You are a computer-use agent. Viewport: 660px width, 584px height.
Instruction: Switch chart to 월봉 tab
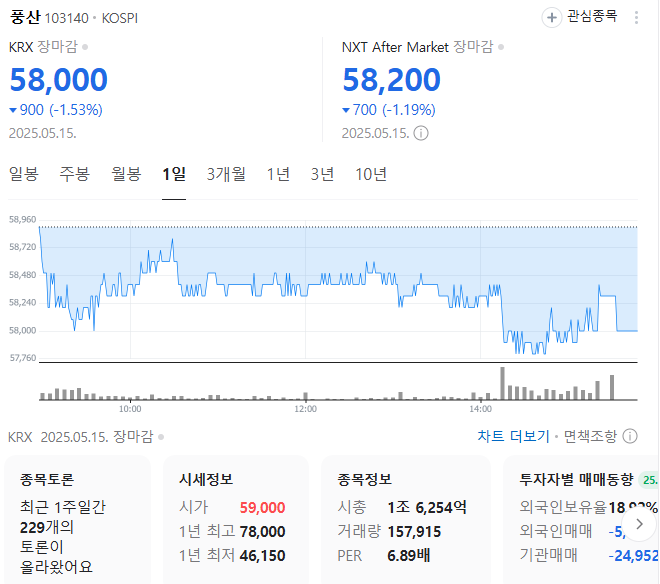[x=126, y=174]
